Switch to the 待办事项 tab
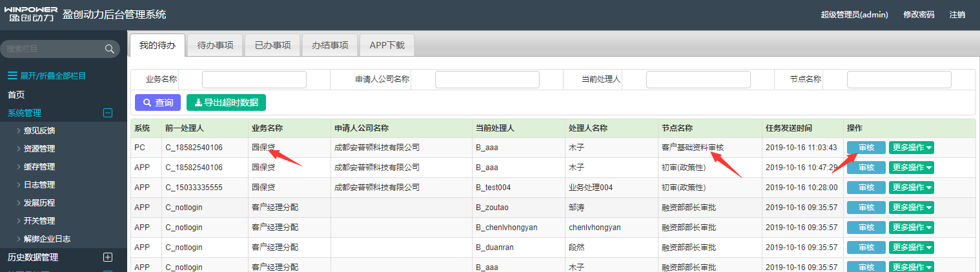980x272 pixels. point(215,45)
